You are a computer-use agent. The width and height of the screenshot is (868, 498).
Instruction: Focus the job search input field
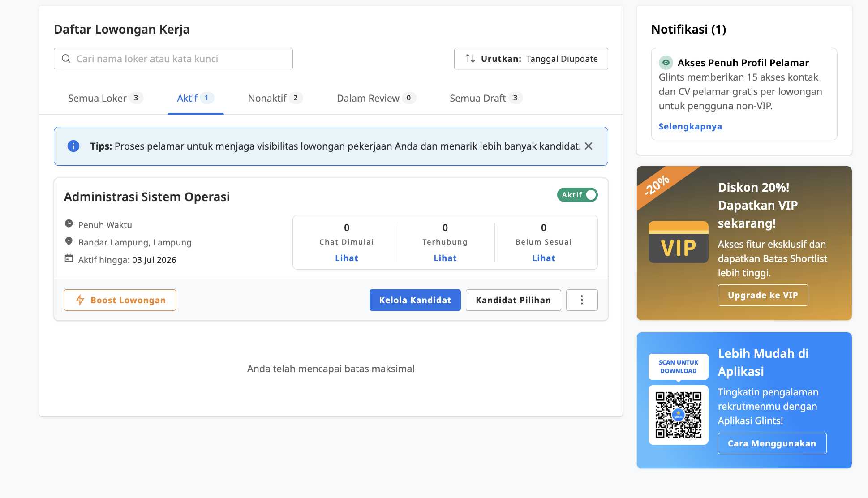coord(173,59)
